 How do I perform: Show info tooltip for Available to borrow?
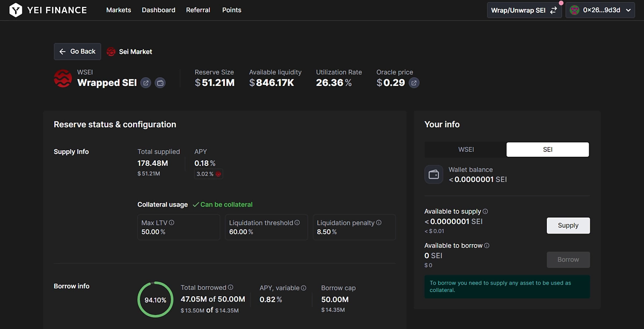coord(487,245)
